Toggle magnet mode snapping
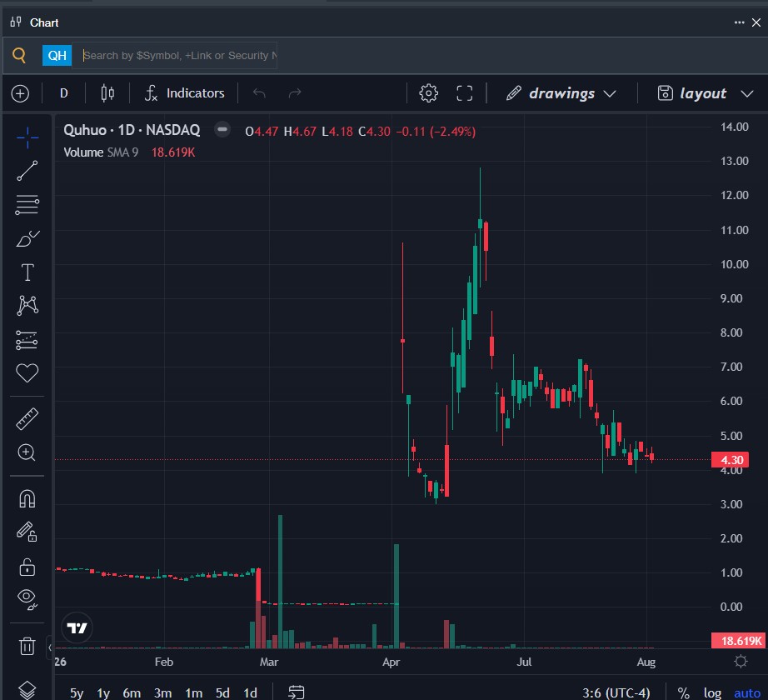This screenshot has width=768, height=700. [27, 498]
